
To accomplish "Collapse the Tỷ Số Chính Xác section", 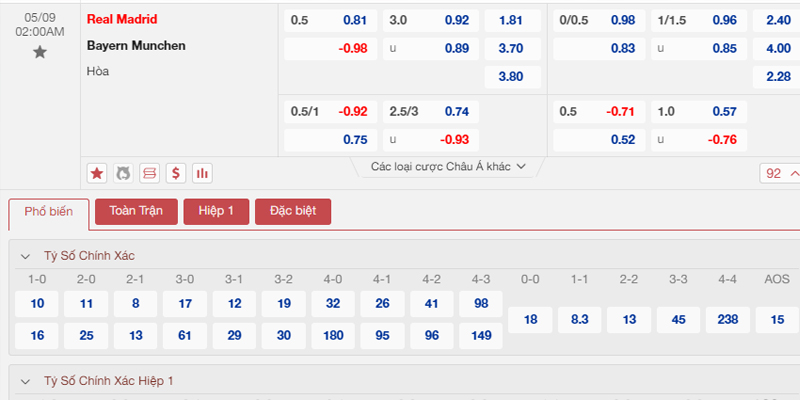I will click(26, 257).
